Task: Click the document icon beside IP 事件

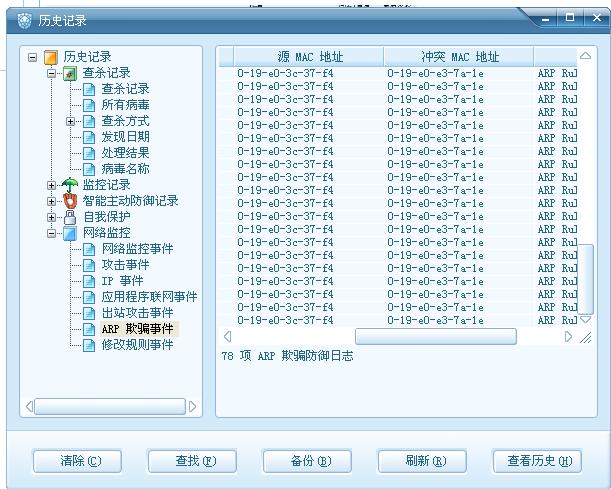Action: tap(89, 281)
